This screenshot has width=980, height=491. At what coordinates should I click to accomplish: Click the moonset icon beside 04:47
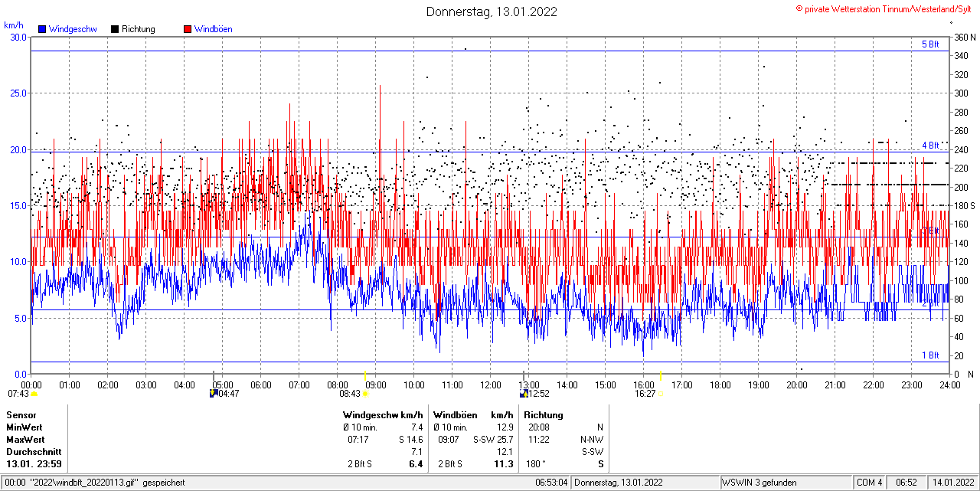[214, 394]
